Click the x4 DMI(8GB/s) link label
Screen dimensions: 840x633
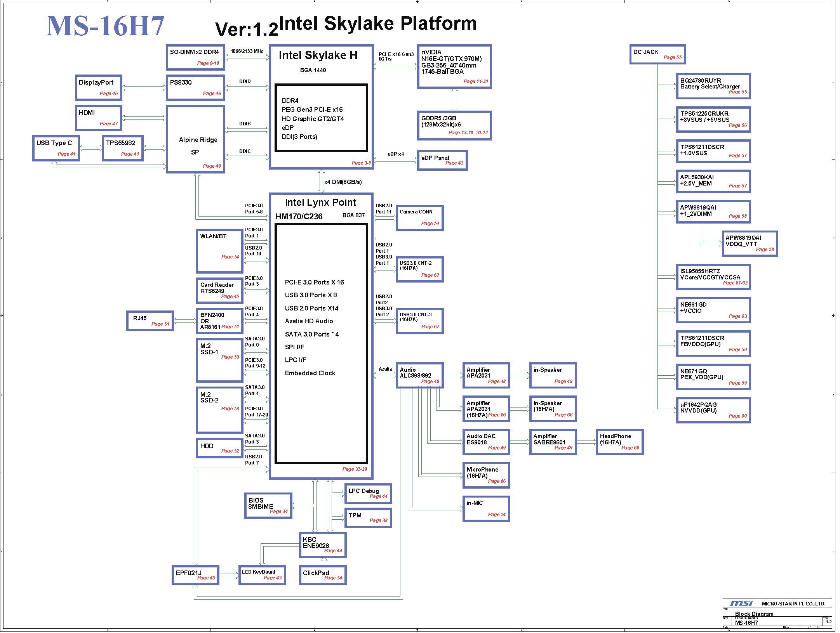(x=343, y=182)
